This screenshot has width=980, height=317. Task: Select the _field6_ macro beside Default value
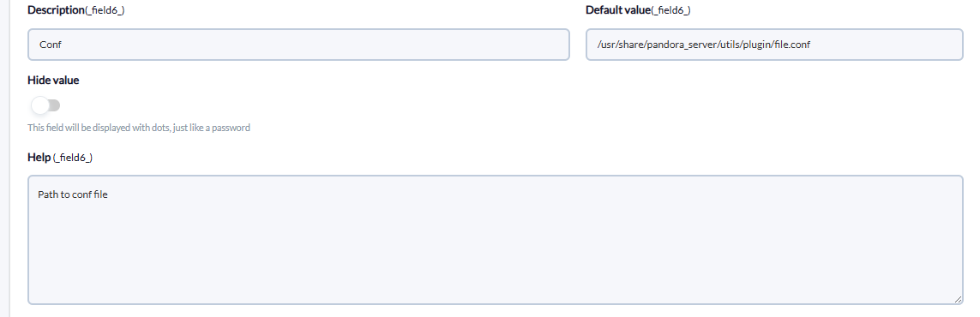(670, 10)
